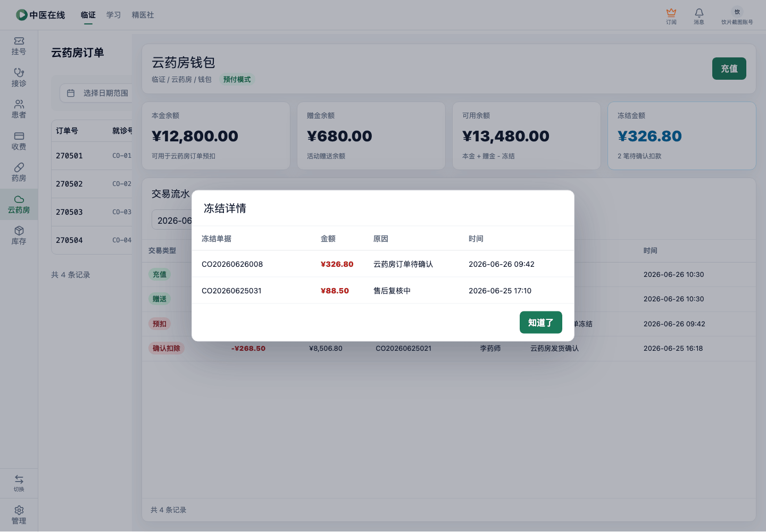Select order row 270503
Screen dimensions: 766x532
coord(91,212)
